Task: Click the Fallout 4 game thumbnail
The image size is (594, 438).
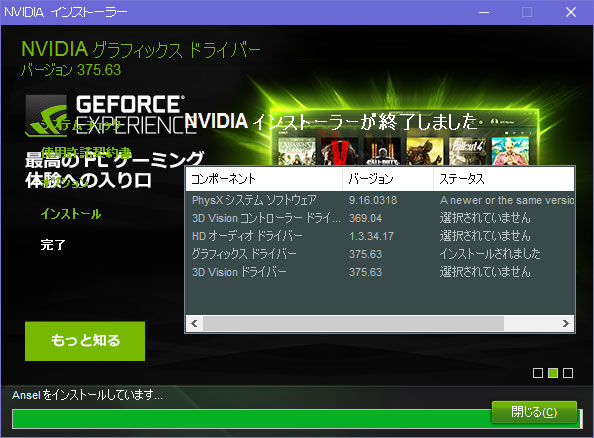Action: coord(467,151)
